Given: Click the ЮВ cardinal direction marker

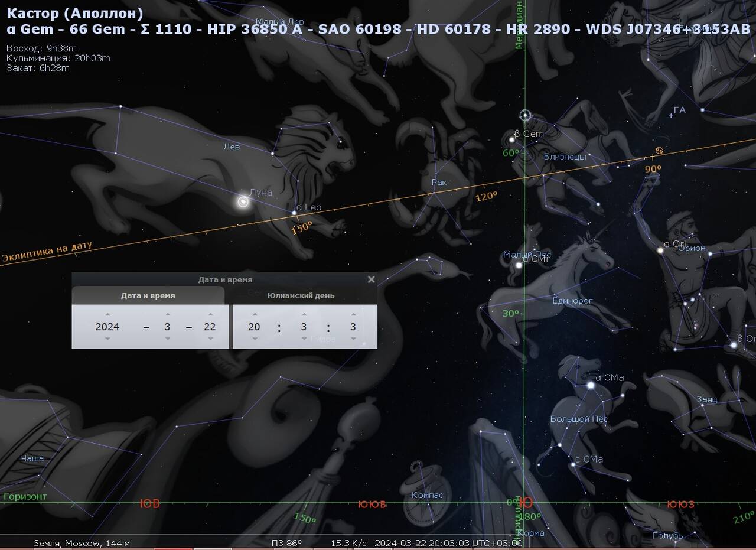Looking at the screenshot, I should coord(149,504).
